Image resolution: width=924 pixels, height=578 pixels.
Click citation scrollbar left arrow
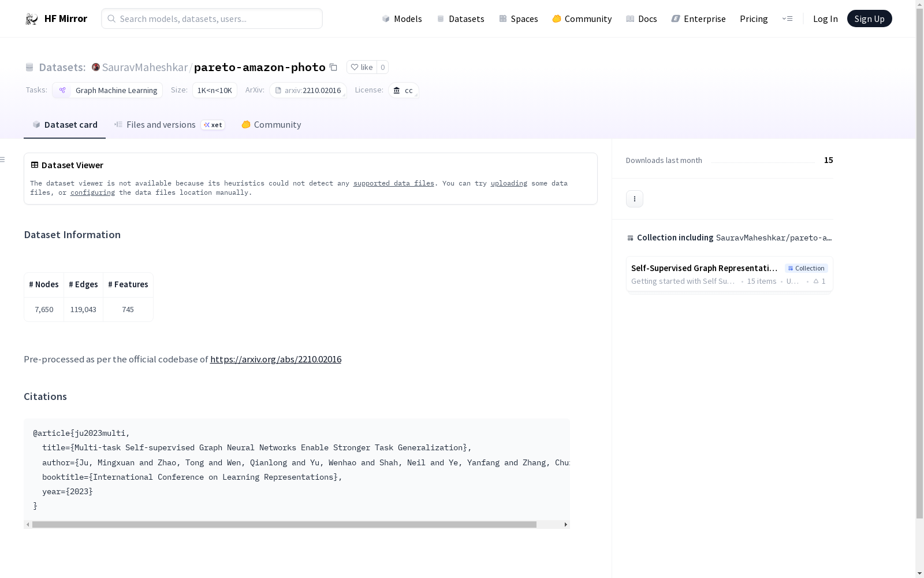(28, 524)
